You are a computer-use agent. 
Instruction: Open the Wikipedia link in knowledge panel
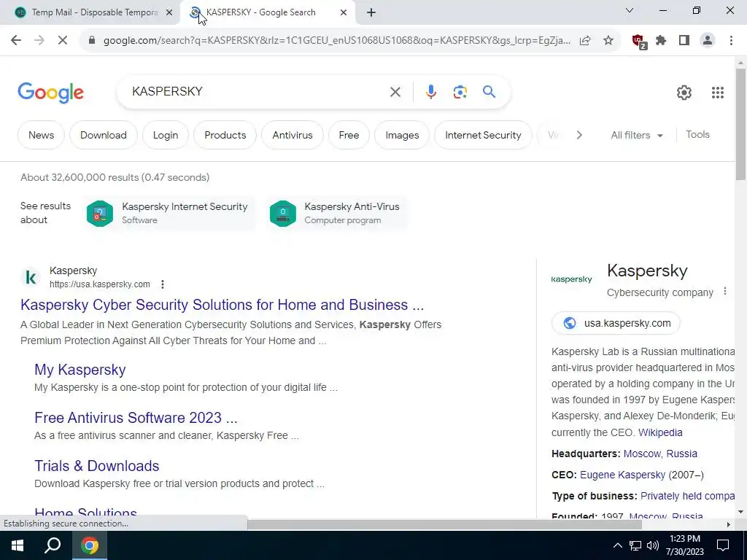coord(660,432)
